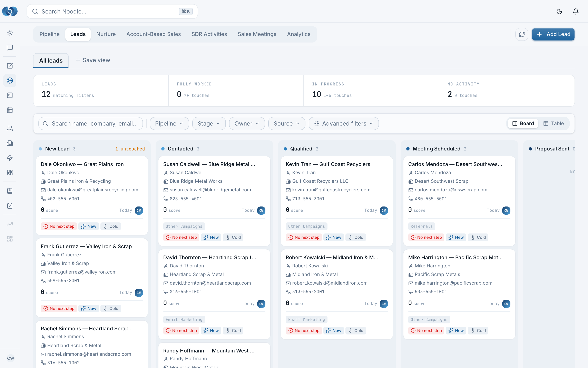Open the Account-Based Sales tab
The image size is (588, 368).
(x=154, y=34)
